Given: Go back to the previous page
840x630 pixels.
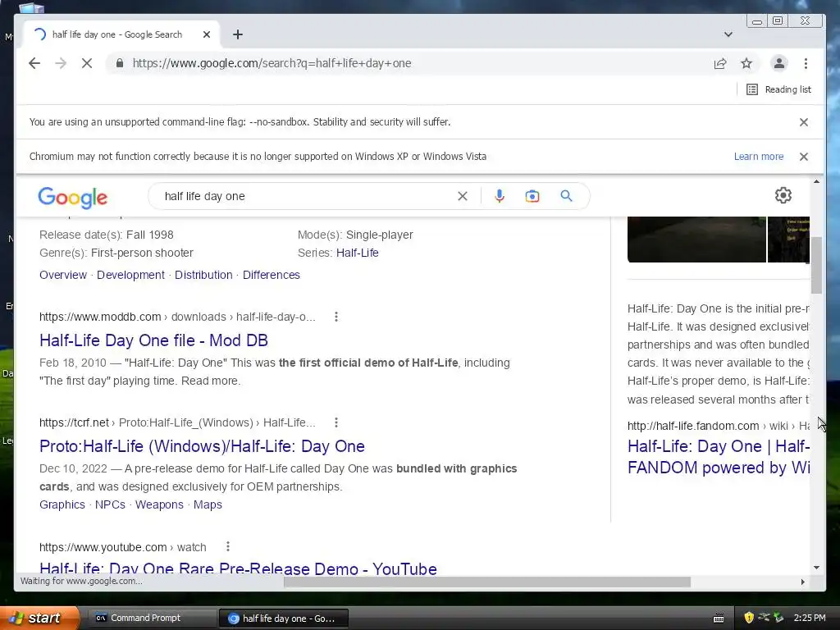Looking at the screenshot, I should [34, 63].
